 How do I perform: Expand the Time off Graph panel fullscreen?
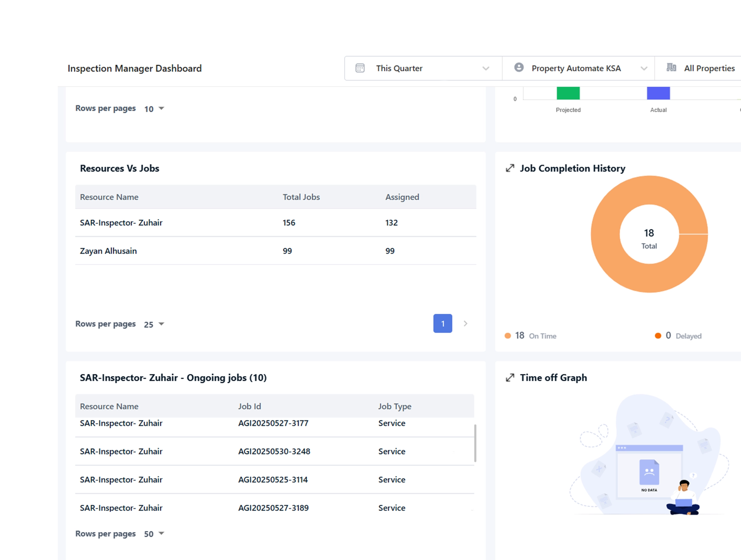510,378
